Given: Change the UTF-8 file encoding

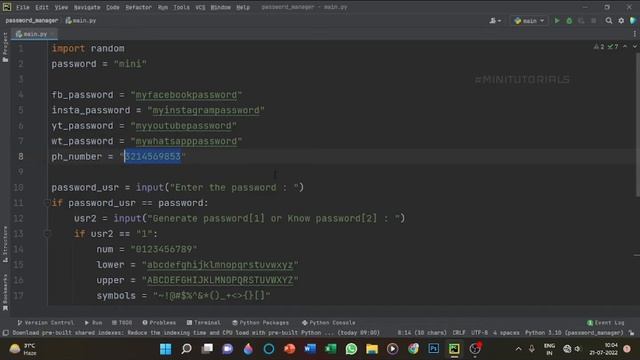Looking at the screenshot, I should pyautogui.click(x=479, y=333).
